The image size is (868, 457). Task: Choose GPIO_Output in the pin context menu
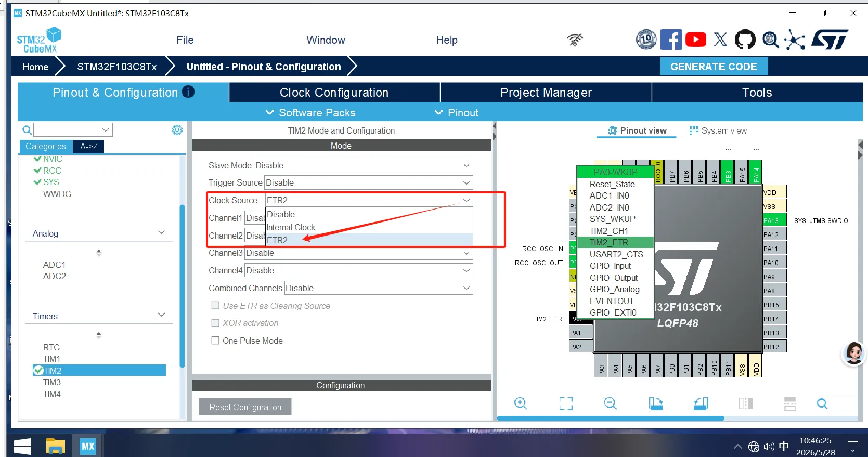click(x=614, y=278)
